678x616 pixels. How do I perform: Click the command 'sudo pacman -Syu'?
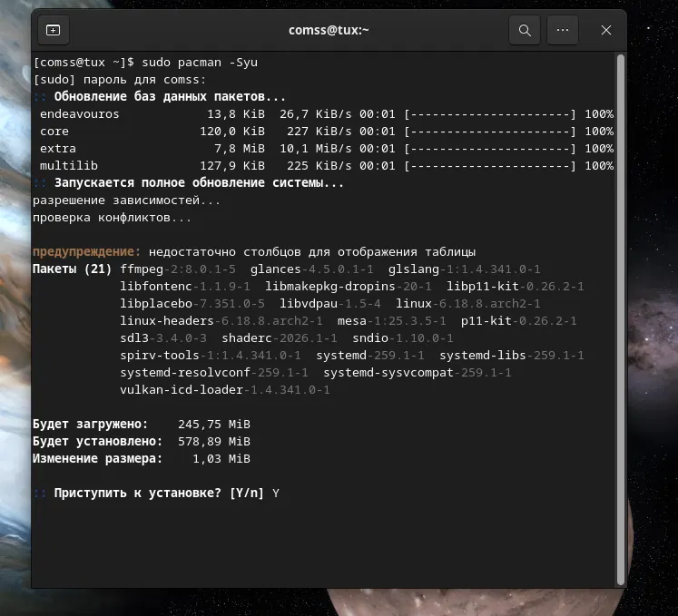200,63
